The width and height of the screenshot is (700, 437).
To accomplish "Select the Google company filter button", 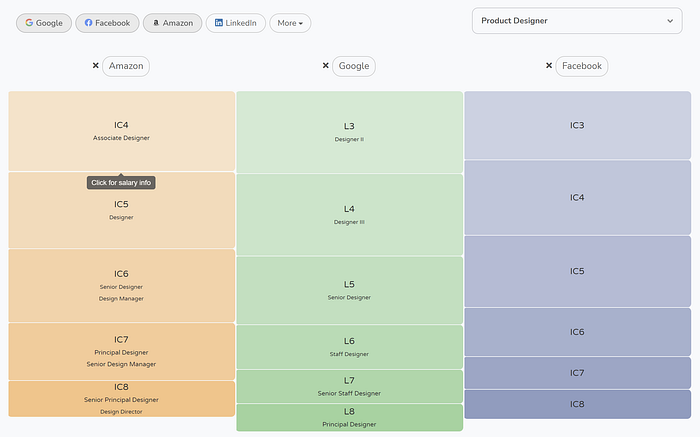I will [44, 23].
